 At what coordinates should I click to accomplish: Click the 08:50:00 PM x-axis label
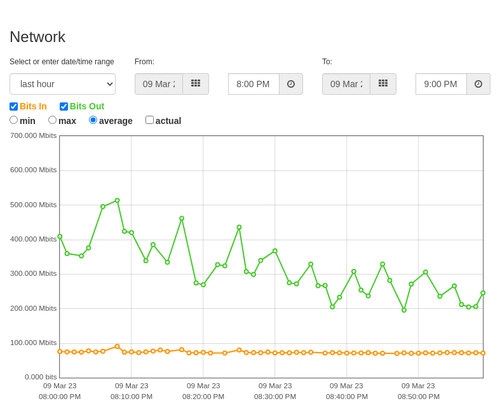[x=418, y=397]
